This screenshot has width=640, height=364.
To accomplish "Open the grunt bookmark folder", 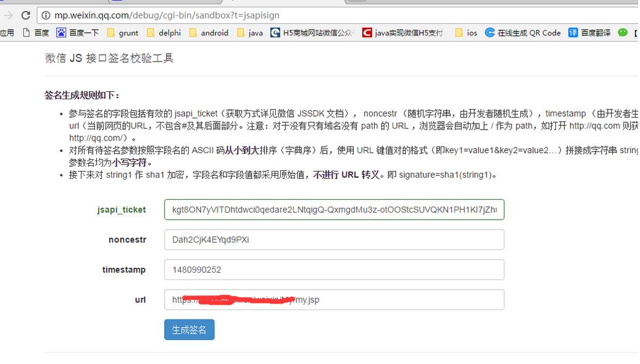I will (x=122, y=33).
